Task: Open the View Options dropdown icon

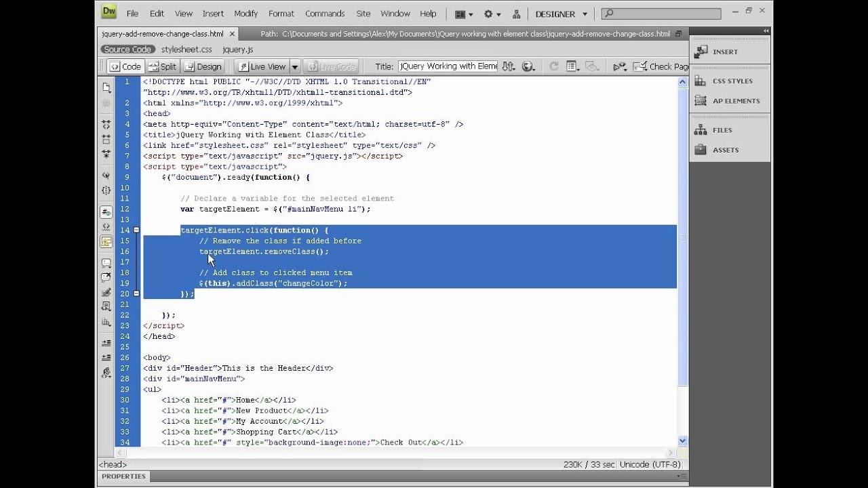Action: [x=573, y=66]
